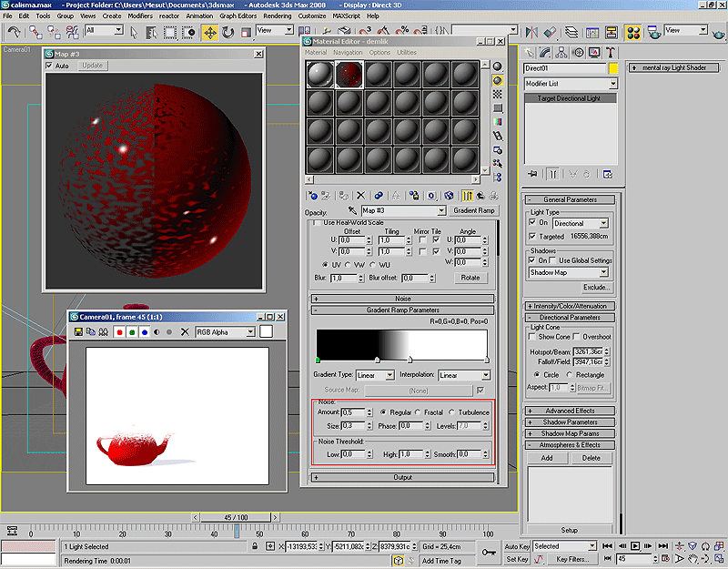The image size is (728, 569).
Task: Expand the Output rollout
Action: pyautogui.click(x=403, y=477)
